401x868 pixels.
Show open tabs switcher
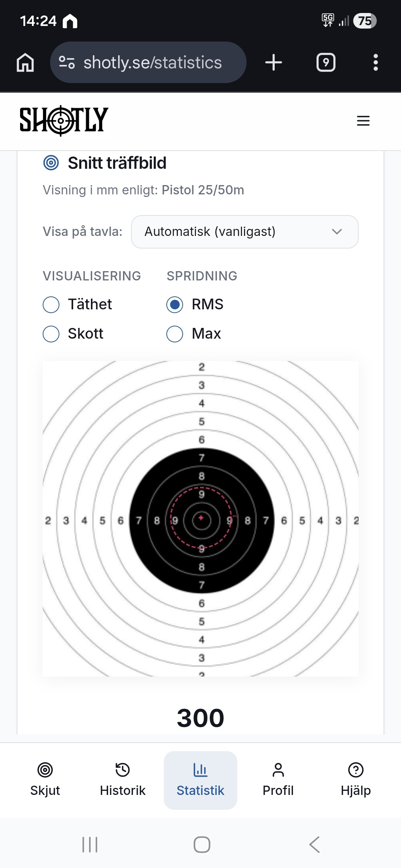point(326,62)
